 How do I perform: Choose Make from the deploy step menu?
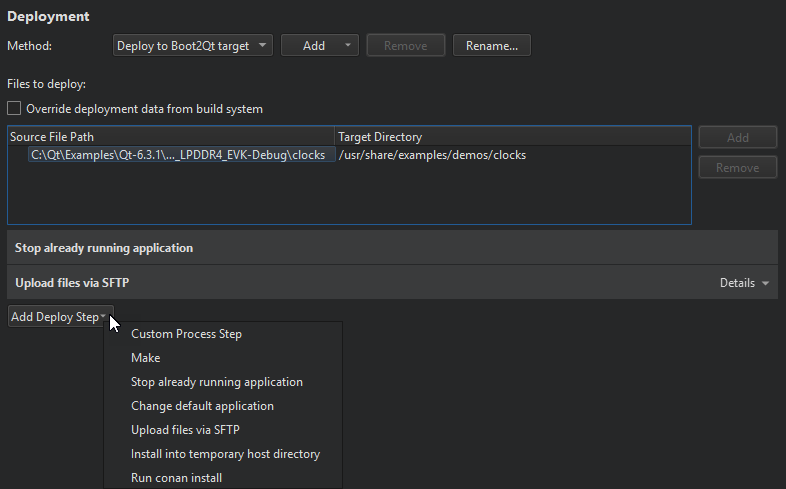pyautogui.click(x=145, y=358)
